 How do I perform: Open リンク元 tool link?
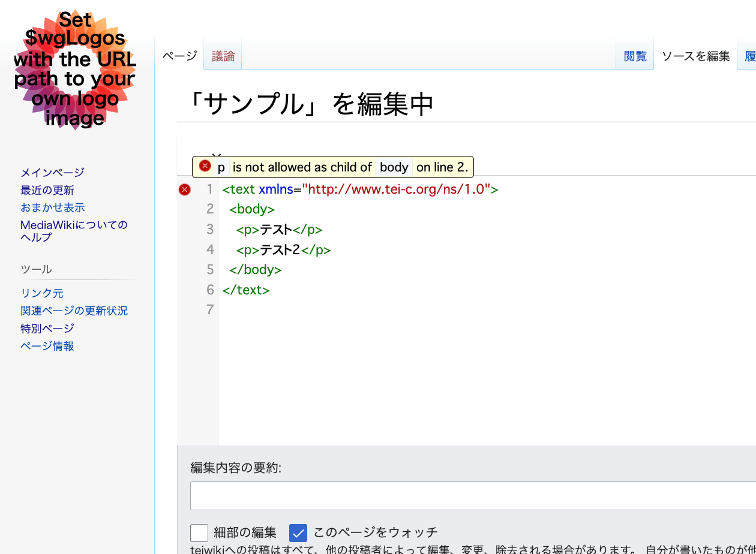tap(42, 293)
